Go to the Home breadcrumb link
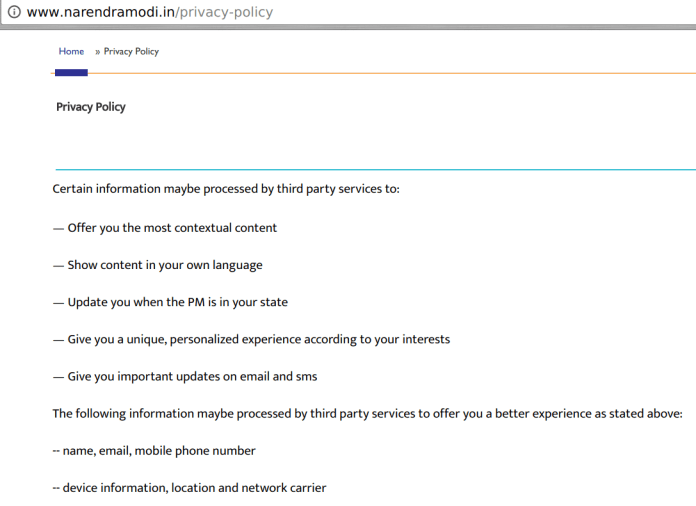The height and width of the screenshot is (506, 696). click(71, 51)
